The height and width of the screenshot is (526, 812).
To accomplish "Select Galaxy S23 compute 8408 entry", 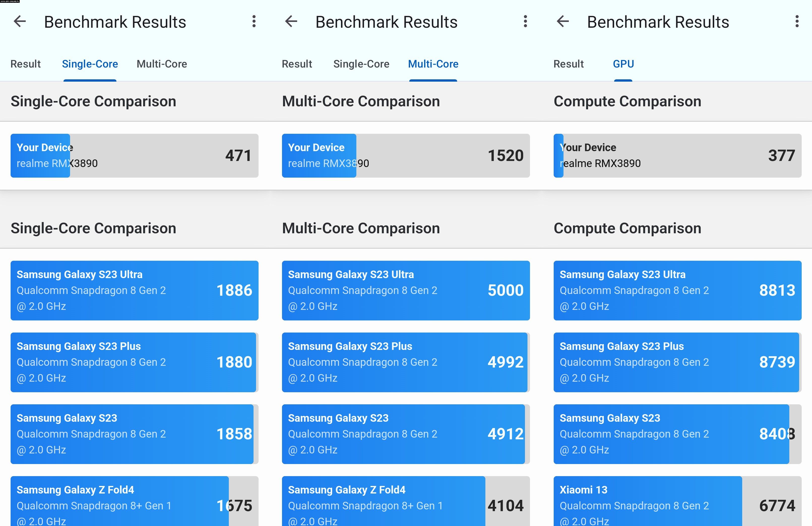I will coord(677,434).
